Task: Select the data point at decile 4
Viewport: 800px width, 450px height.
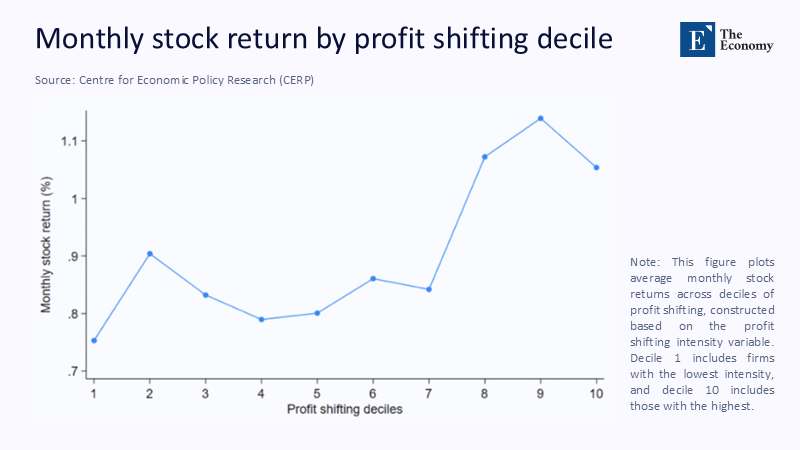Action: pyautogui.click(x=262, y=319)
